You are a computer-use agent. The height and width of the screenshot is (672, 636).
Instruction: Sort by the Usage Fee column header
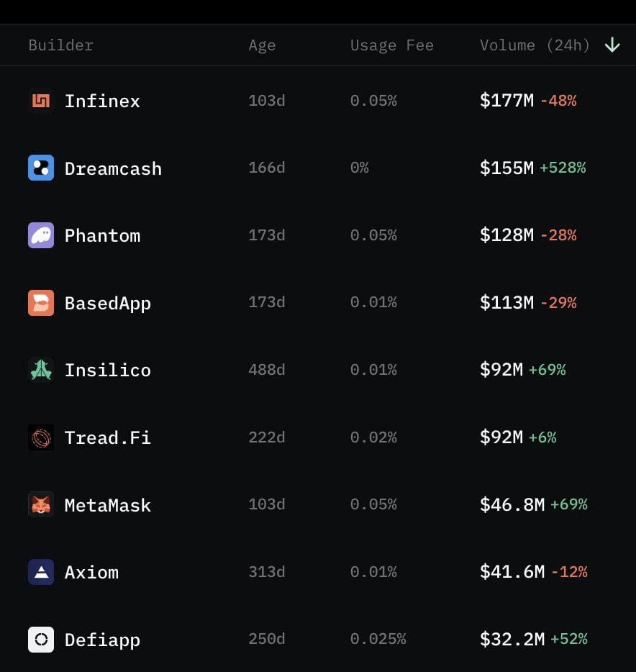click(391, 45)
